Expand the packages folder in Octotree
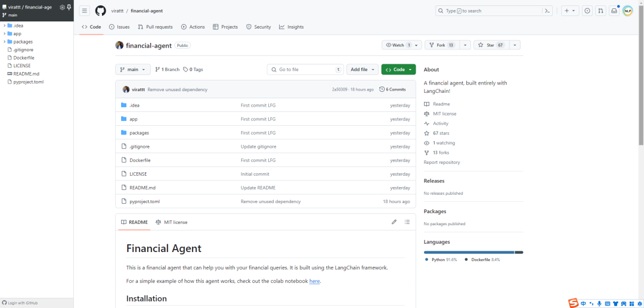 point(4,42)
